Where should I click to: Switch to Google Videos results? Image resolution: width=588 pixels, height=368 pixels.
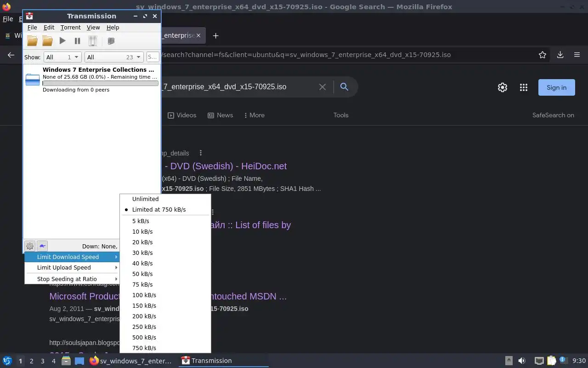click(x=182, y=115)
